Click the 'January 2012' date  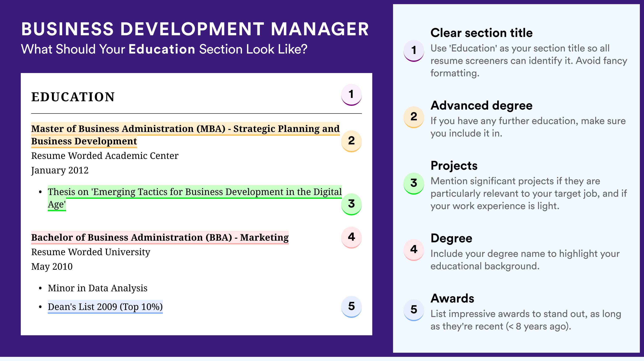[x=60, y=171]
